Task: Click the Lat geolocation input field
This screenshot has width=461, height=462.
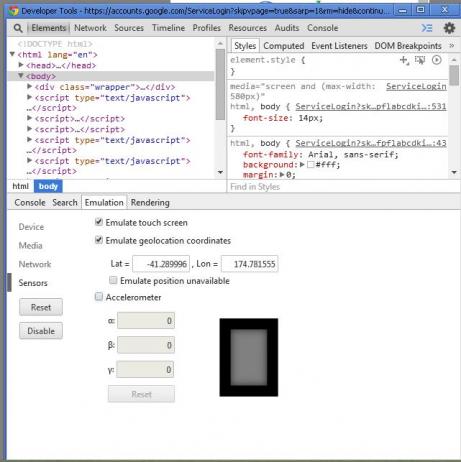Action: [161, 264]
